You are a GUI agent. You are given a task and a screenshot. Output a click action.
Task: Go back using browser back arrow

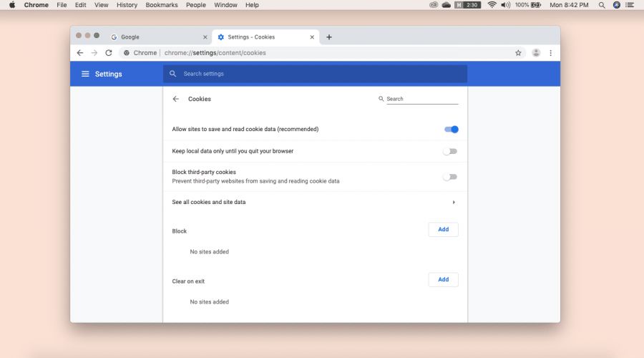click(80, 52)
